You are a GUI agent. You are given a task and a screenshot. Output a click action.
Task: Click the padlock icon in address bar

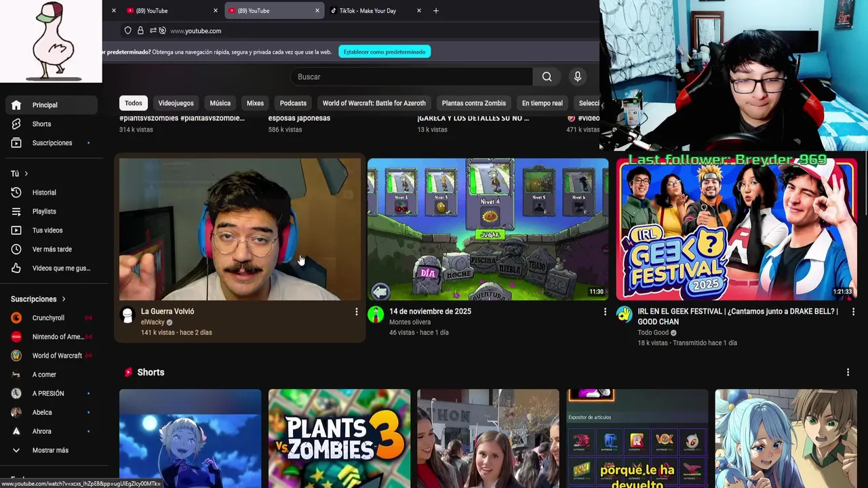140,30
